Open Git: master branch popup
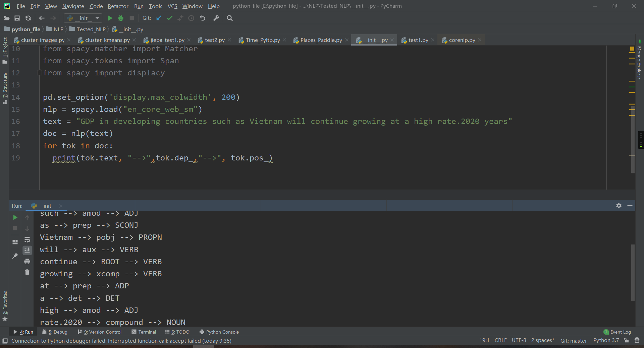The width and height of the screenshot is (644, 348). coord(574,341)
